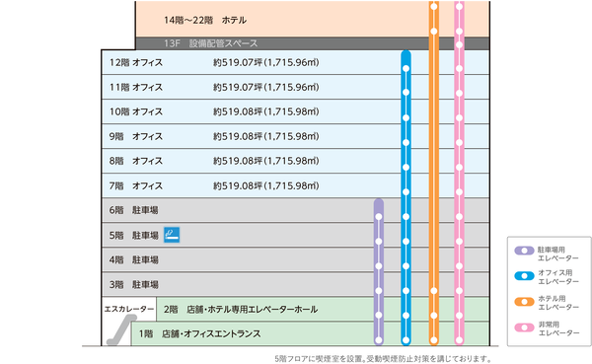Image resolution: width=592 pixels, height=364 pixels.
Task: Click the 14階〜22階 ホテル label
Action: click(x=205, y=20)
